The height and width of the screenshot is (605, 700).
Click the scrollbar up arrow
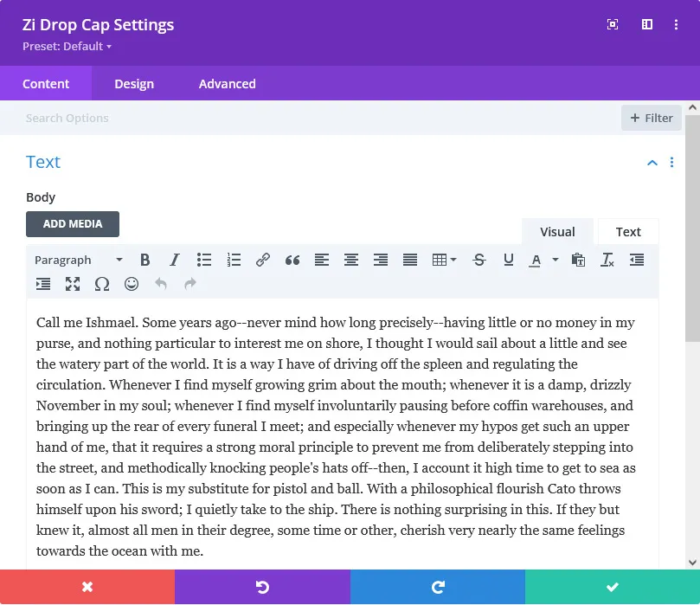click(x=692, y=107)
